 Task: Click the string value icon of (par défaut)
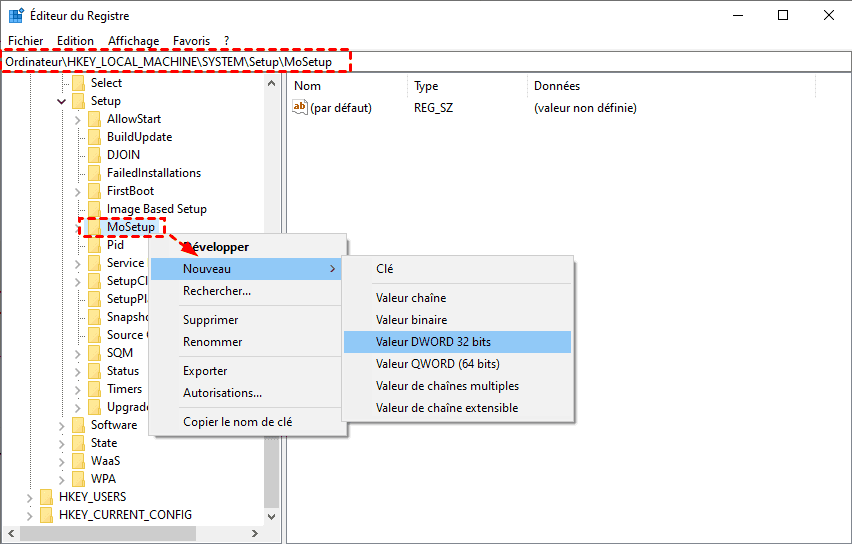[300, 107]
